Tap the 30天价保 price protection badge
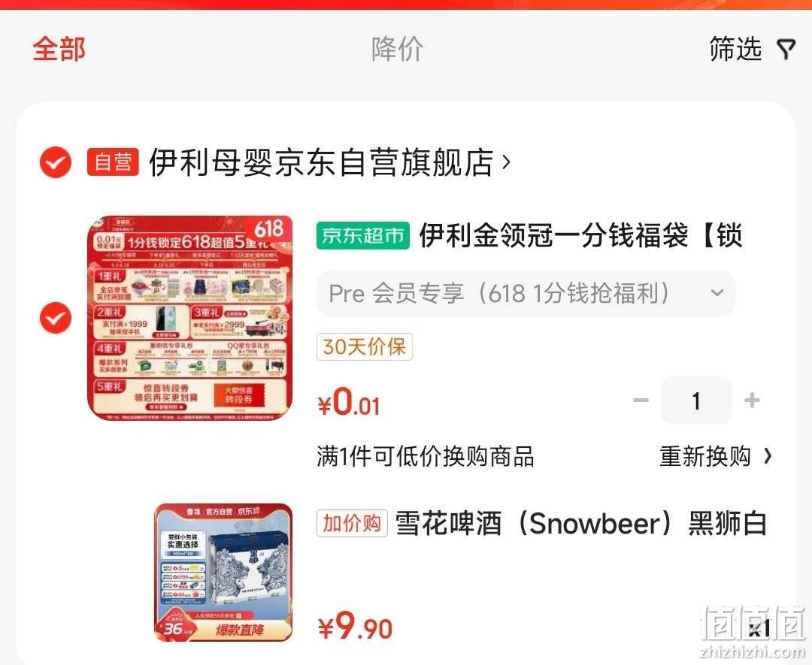The width and height of the screenshot is (812, 665). (365, 346)
